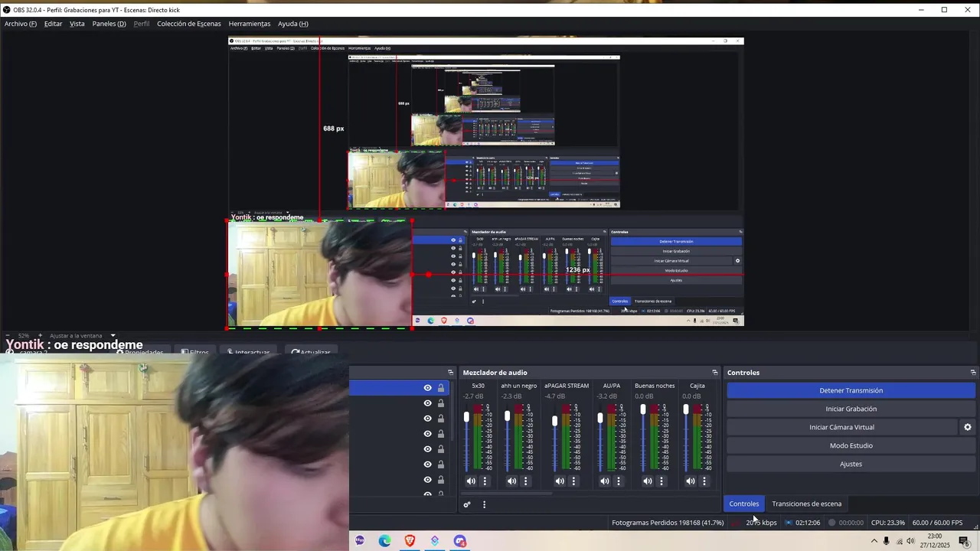Image resolution: width=980 pixels, height=551 pixels.
Task: Mute the 5x30 audio channel
Action: tap(471, 481)
